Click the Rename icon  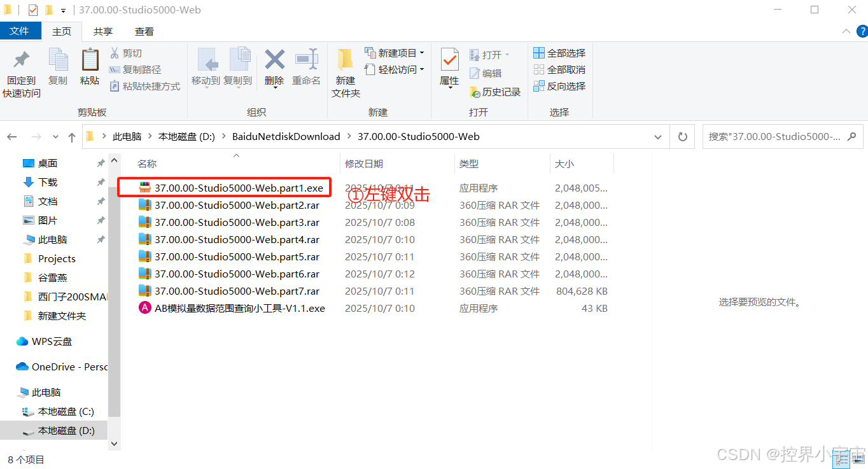coord(306,60)
